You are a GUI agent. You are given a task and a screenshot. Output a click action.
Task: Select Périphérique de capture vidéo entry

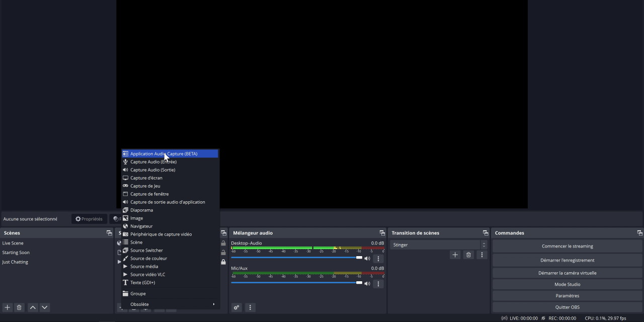pyautogui.click(x=160, y=234)
